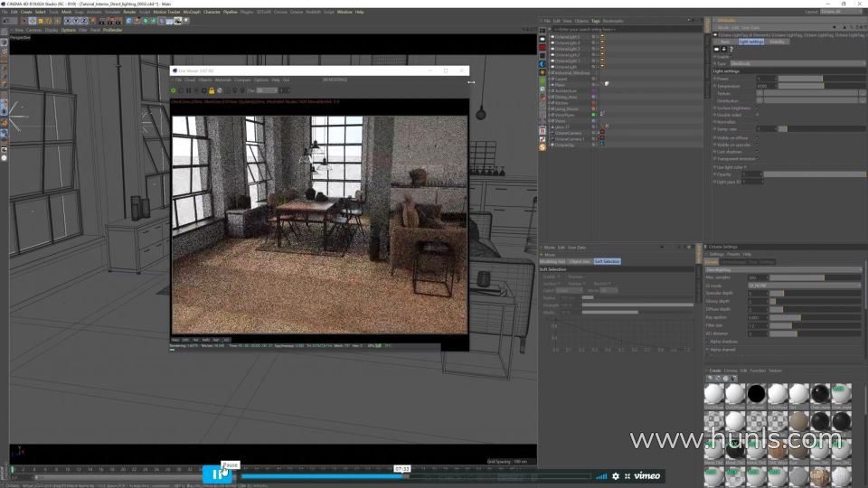Screen dimensions: 868x488
Task: Toggle the Cast shadows checkbox
Action: [758, 152]
